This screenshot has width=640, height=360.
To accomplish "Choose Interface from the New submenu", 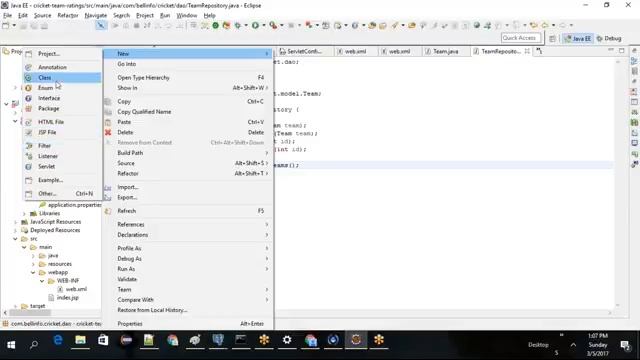I will (62, 98).
